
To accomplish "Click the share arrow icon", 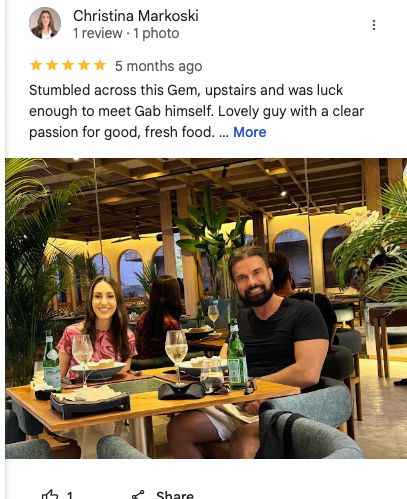I will point(138,495).
